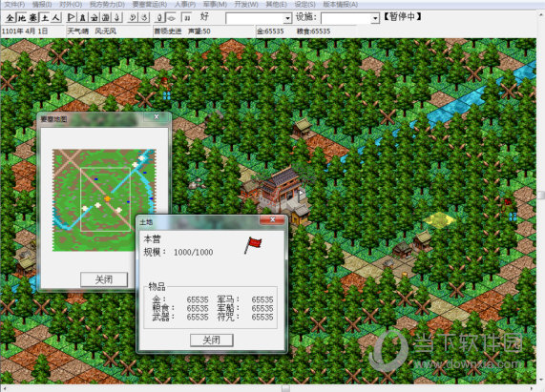Click the vertical scrollbar up arrow
The image size is (545, 392).
tap(541, 14)
